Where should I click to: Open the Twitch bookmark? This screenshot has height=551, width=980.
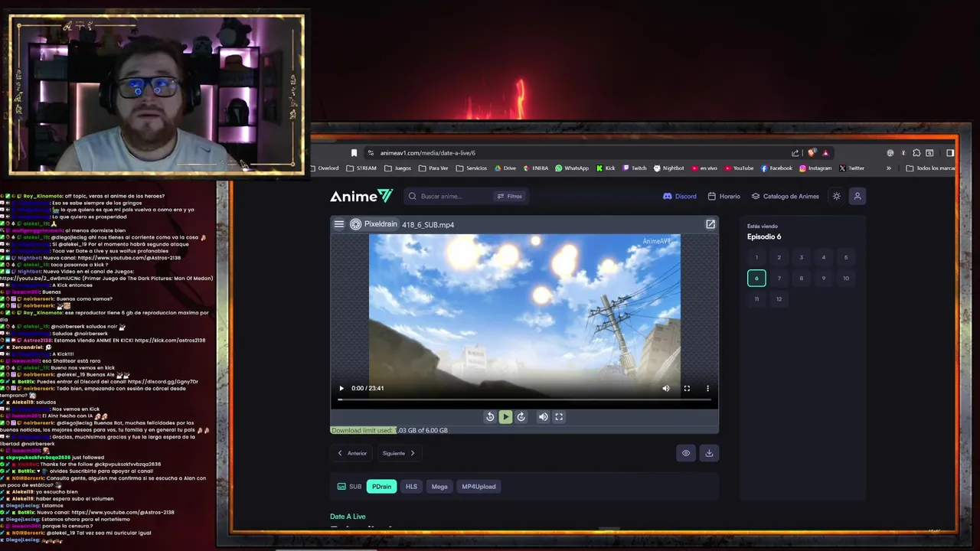(635, 168)
